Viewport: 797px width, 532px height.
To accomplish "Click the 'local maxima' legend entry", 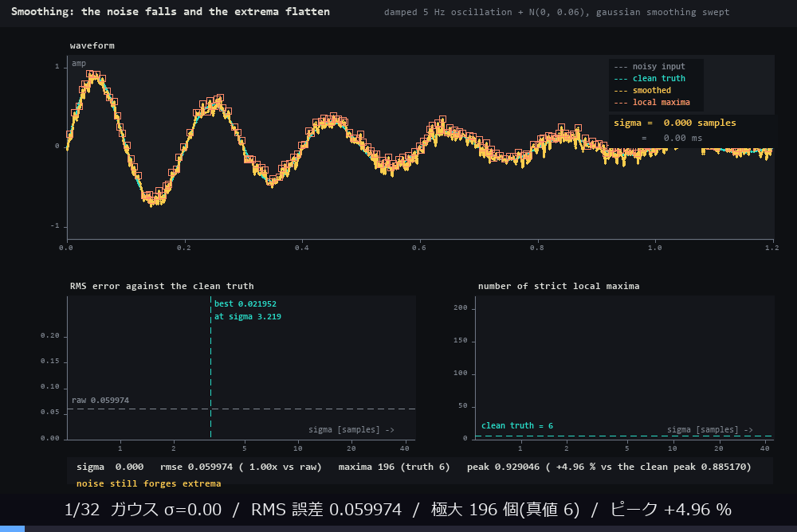I will tap(652, 102).
